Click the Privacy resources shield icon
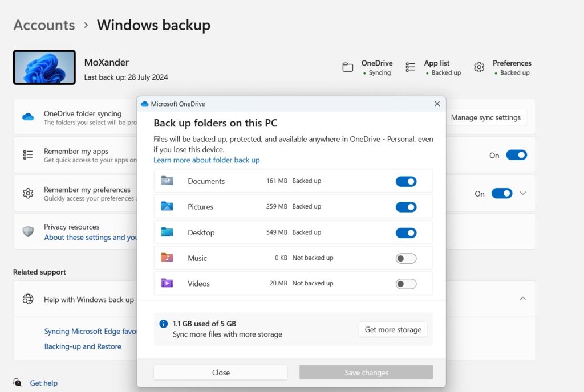 coord(28,231)
